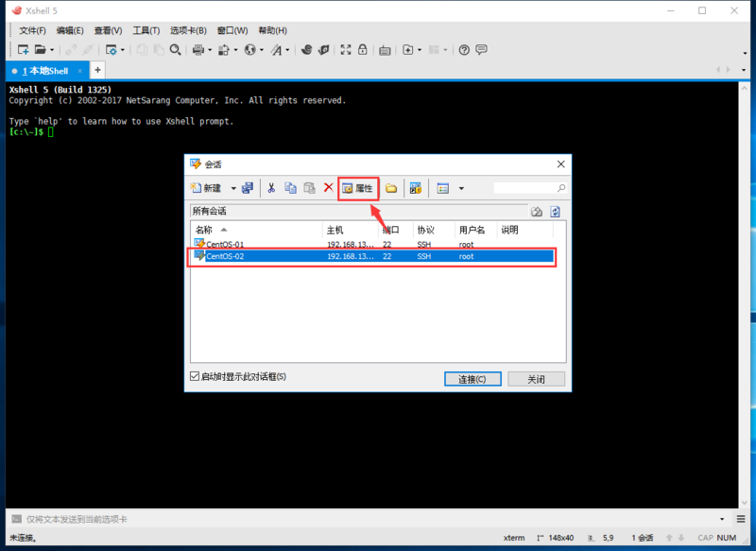Open the compose bar hamburger menu icon
Image resolution: width=756 pixels, height=551 pixels.
coord(741,519)
